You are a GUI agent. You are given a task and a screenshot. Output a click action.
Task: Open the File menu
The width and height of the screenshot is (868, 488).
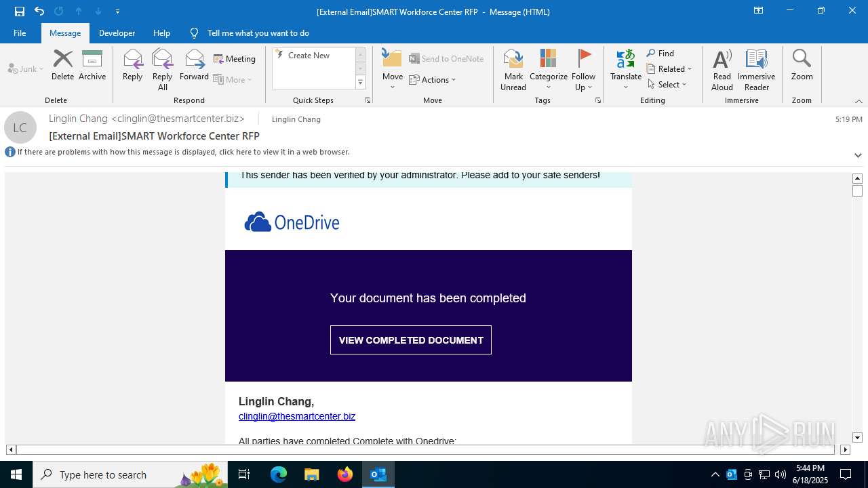click(x=20, y=33)
